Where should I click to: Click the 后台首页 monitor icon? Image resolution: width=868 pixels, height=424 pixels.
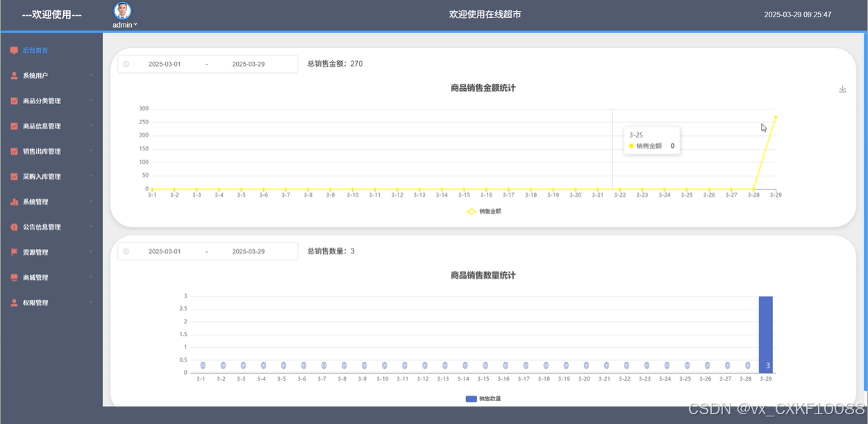[14, 51]
